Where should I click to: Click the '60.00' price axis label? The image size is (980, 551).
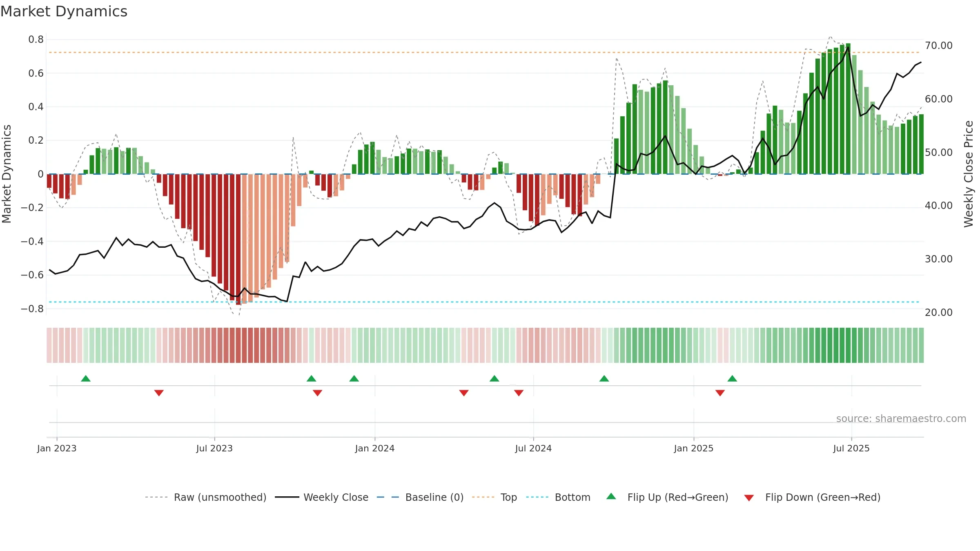click(939, 99)
